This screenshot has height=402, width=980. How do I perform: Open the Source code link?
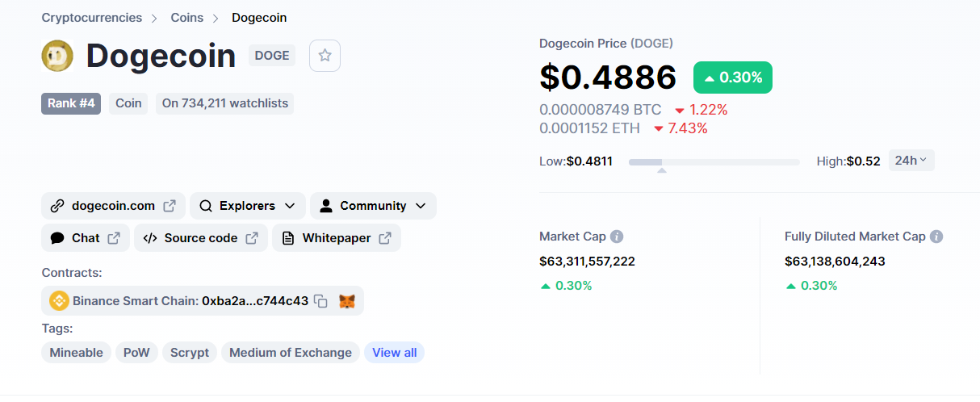[x=200, y=238]
